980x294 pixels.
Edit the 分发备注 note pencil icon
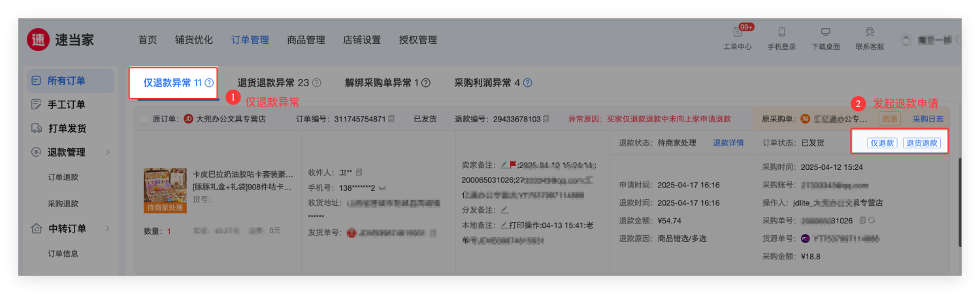(x=504, y=210)
